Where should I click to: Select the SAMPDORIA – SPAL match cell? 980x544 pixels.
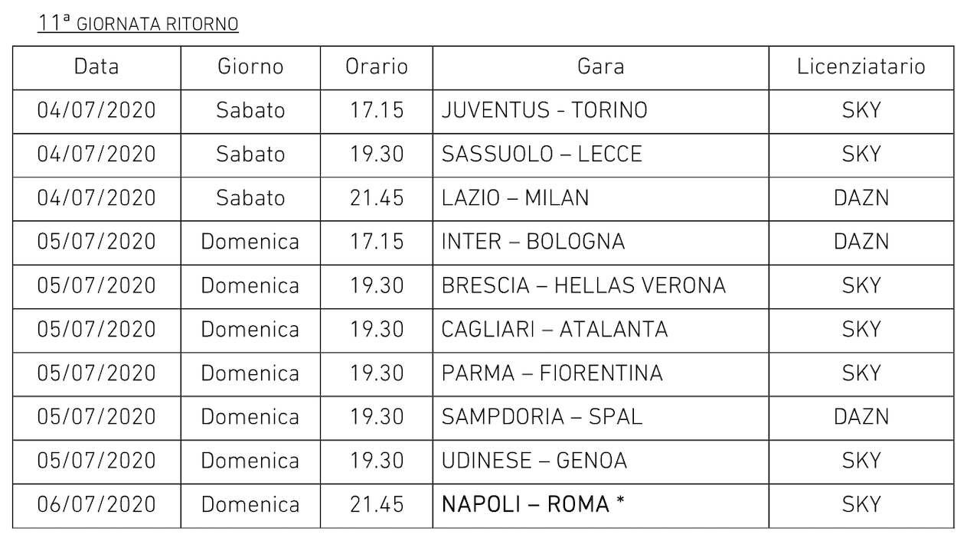click(541, 417)
